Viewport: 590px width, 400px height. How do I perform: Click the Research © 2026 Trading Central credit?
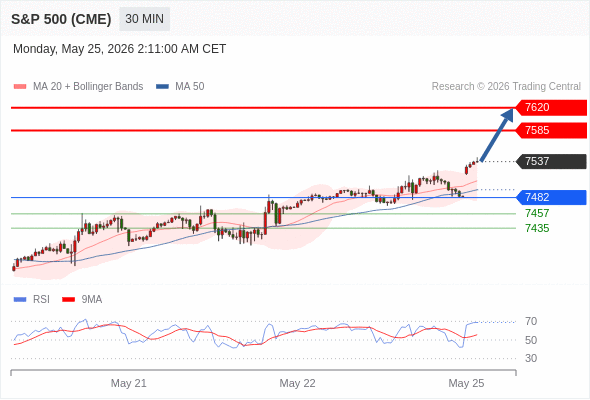(506, 87)
